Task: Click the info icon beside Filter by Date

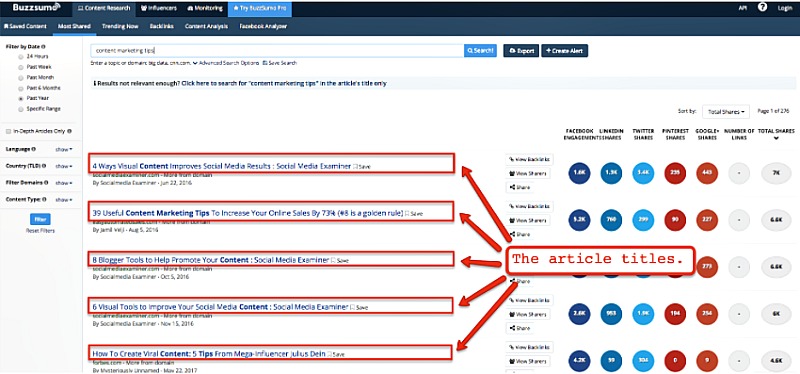Action: pyautogui.click(x=43, y=46)
